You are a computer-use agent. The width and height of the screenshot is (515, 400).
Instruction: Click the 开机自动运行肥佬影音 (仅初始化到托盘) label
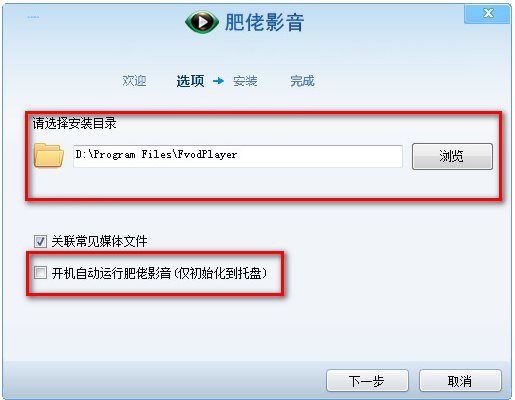point(160,273)
